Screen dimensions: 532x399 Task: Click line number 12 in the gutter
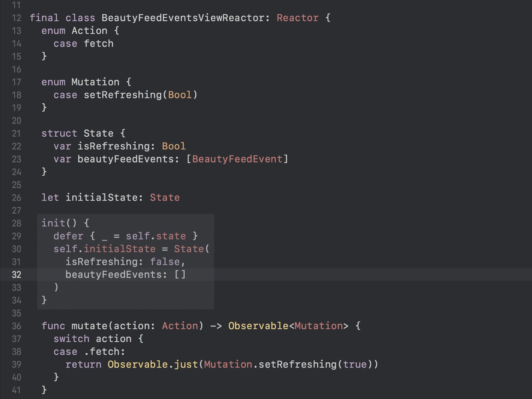pos(17,18)
